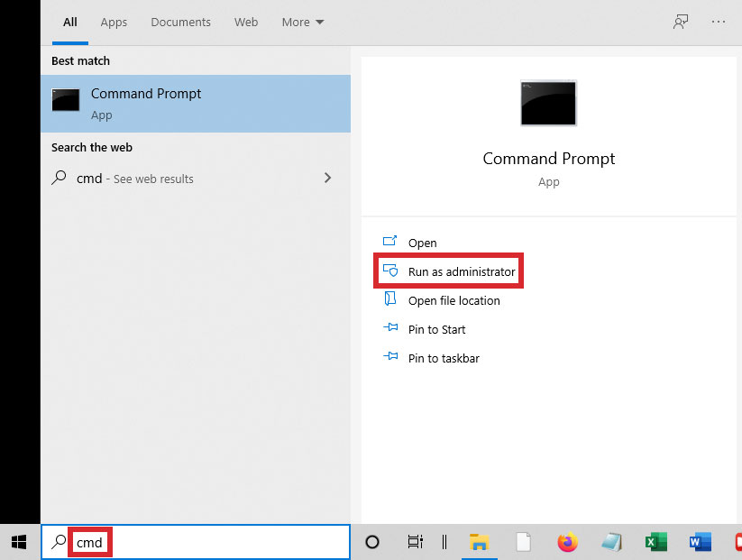Click the Best match heading

click(x=80, y=61)
